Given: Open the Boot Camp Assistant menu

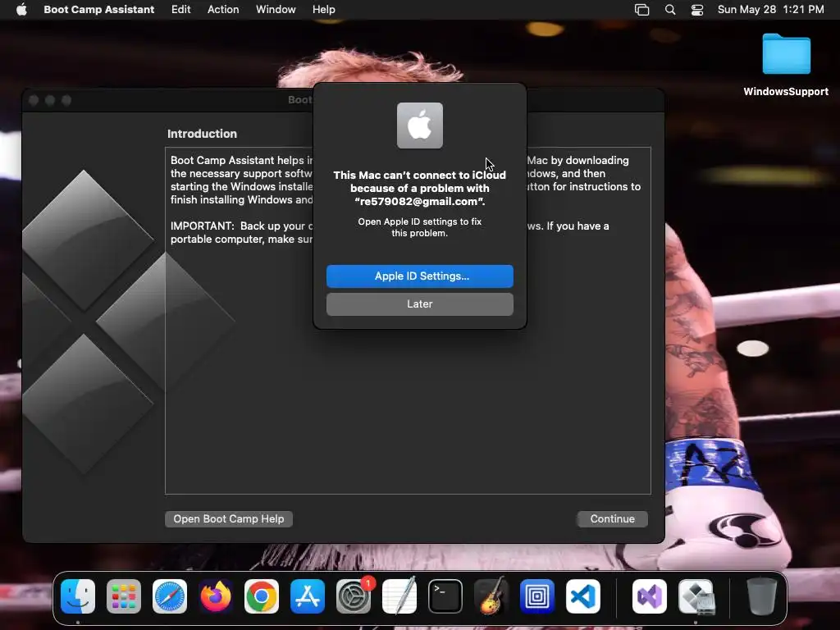Looking at the screenshot, I should coord(99,10).
